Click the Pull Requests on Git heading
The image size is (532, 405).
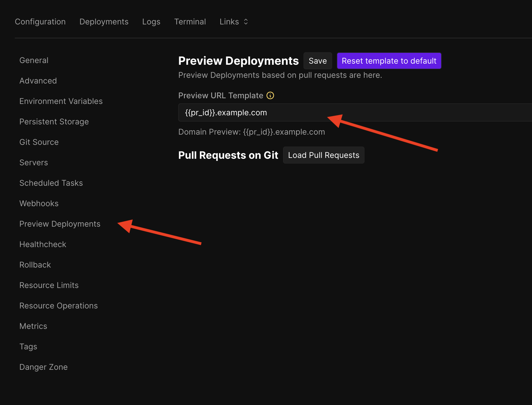228,155
